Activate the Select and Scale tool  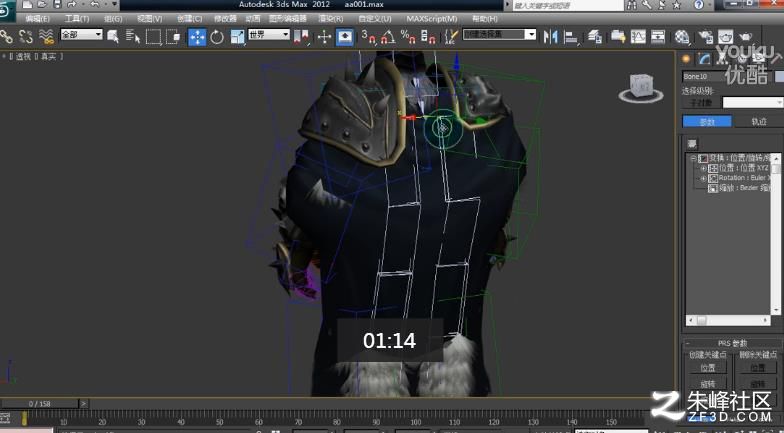click(x=237, y=37)
